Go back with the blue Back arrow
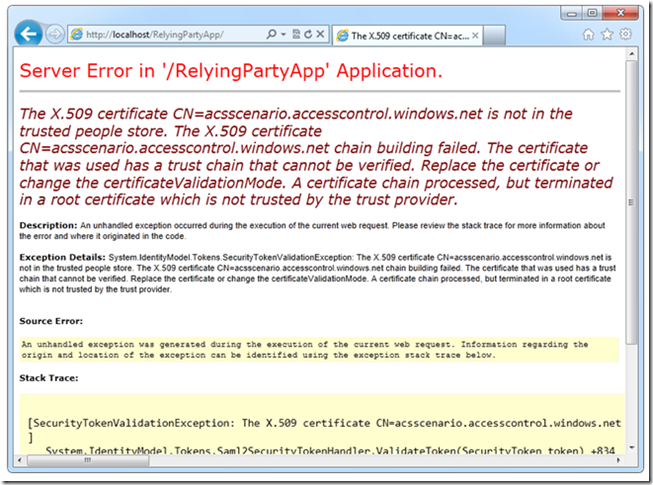The image size is (653, 485). pos(28,34)
